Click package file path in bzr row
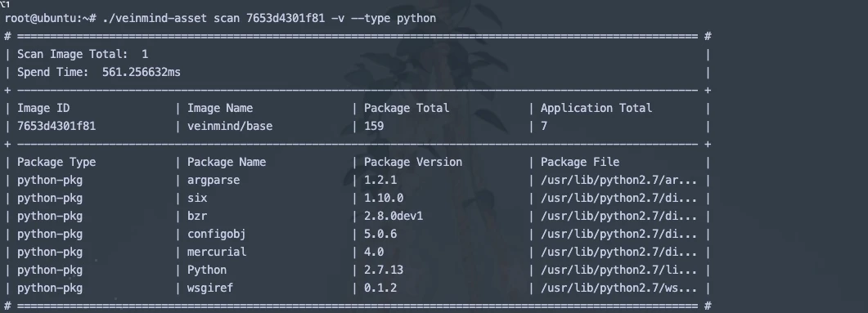The image size is (868, 313). coord(618,217)
